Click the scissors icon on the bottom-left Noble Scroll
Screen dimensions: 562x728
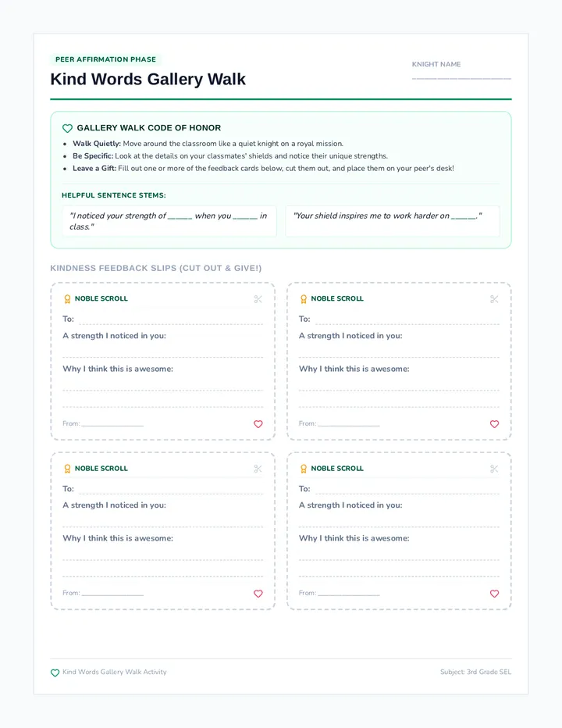[x=258, y=469]
